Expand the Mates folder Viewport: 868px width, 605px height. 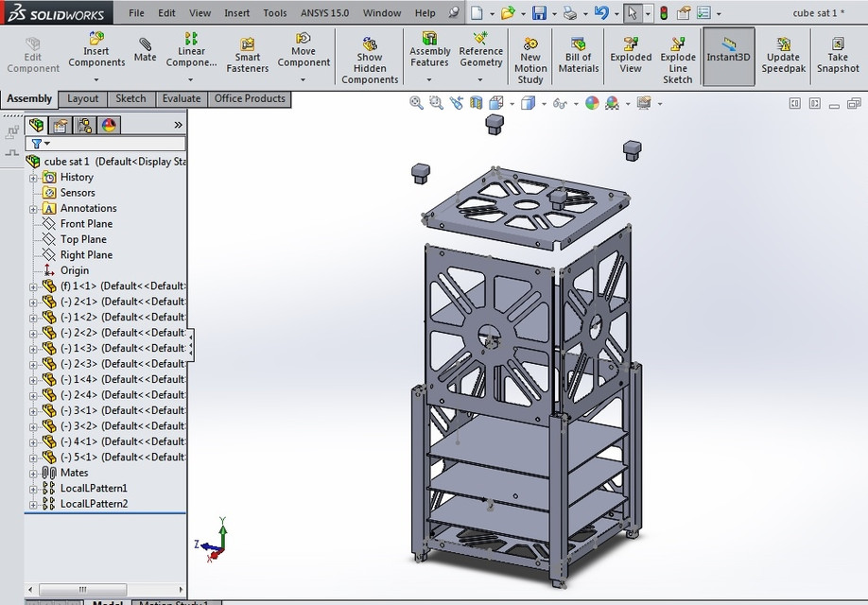tap(31, 473)
